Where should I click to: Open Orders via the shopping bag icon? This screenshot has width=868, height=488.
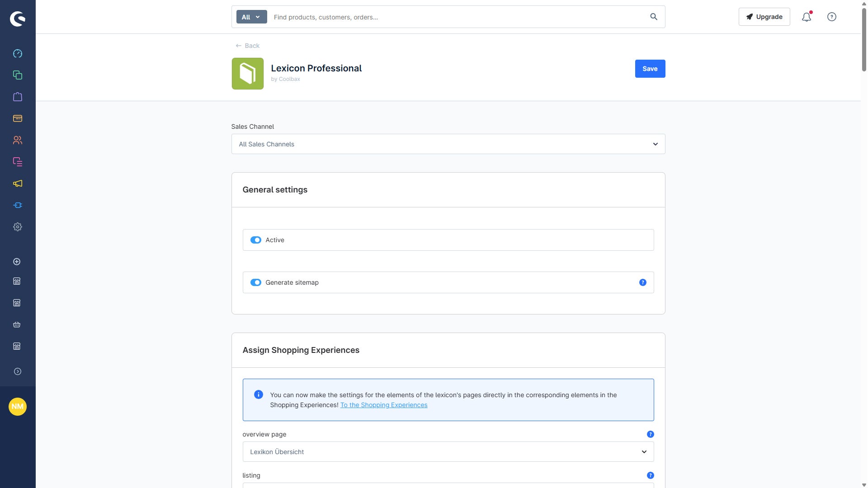[x=18, y=97]
